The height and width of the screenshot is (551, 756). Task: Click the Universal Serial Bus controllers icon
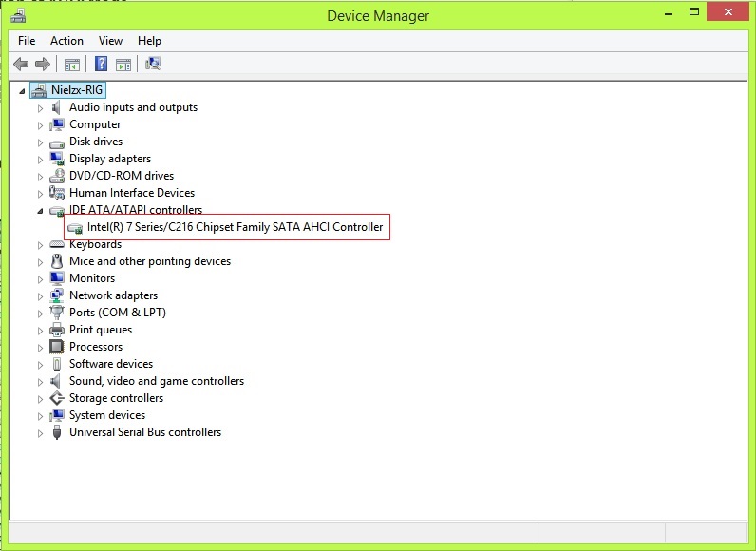57,432
